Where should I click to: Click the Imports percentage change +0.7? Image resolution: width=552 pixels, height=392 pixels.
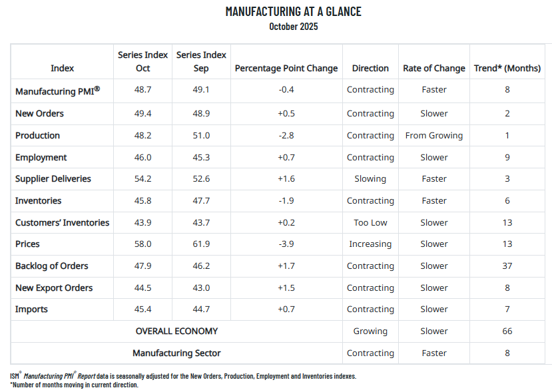coord(286,309)
